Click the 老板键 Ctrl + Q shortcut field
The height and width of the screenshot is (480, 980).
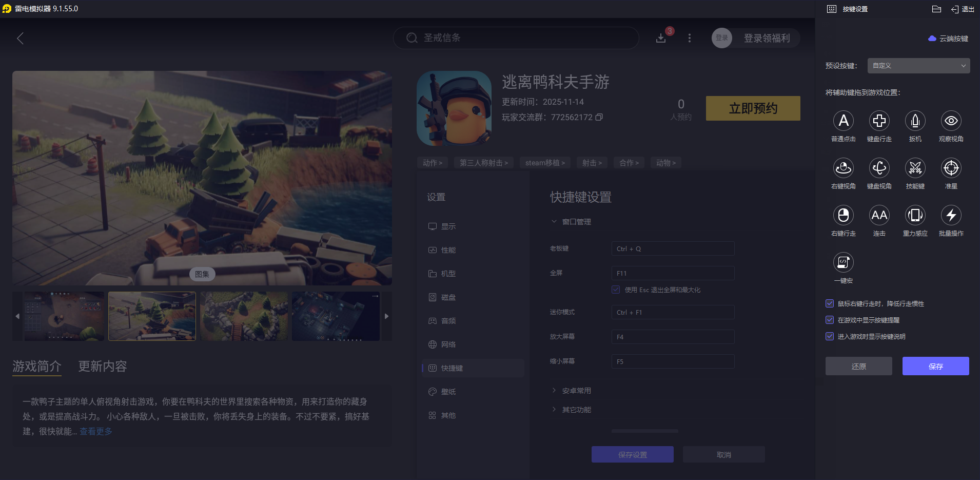(673, 248)
